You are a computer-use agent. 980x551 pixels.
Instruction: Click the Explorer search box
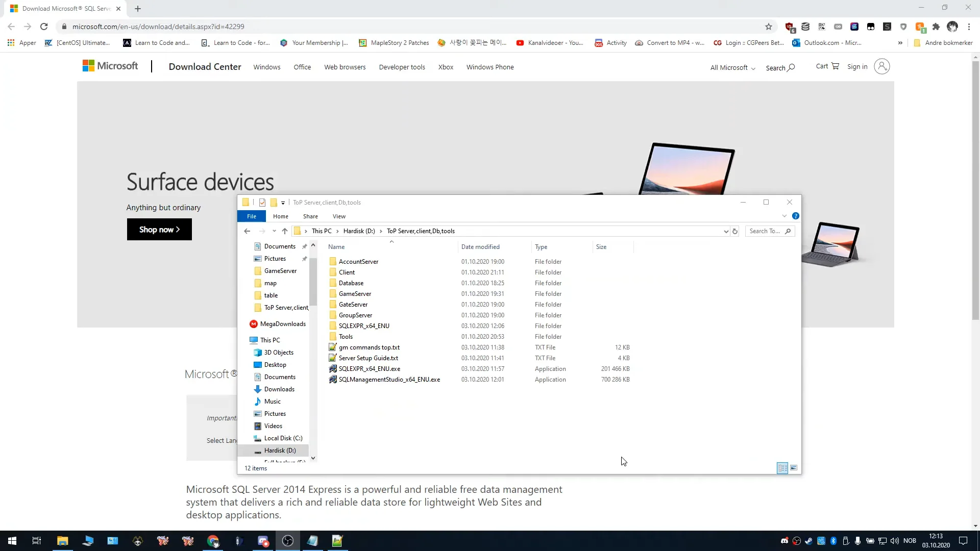(x=770, y=231)
